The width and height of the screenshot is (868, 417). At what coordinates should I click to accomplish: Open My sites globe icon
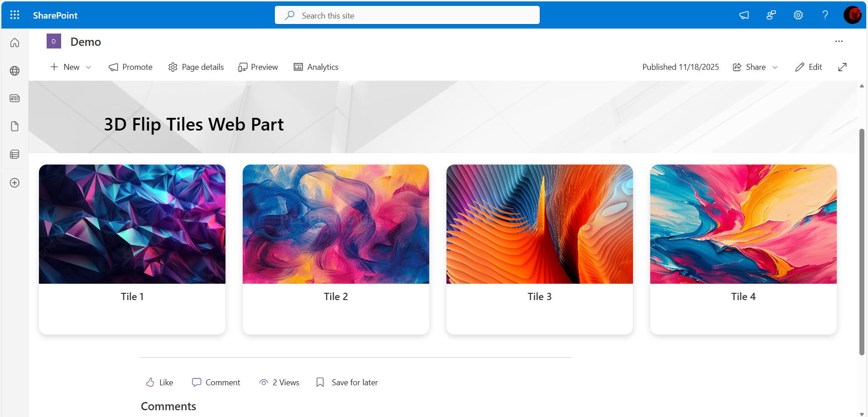point(14,71)
